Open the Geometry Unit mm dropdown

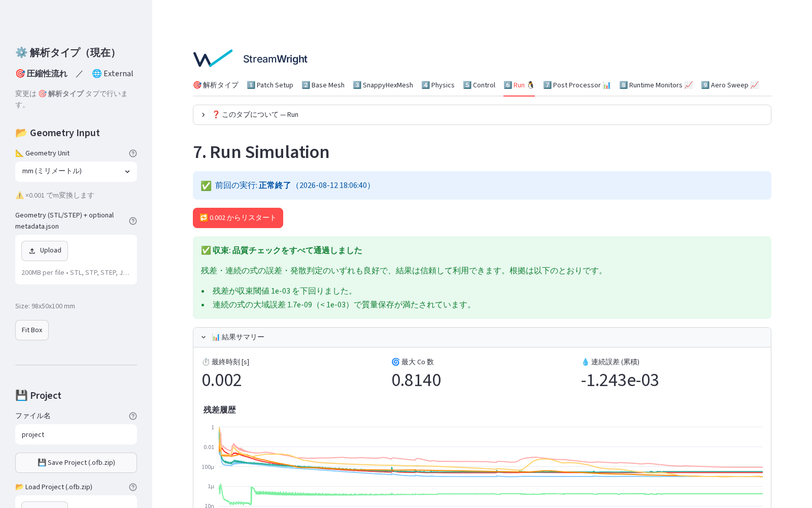(76, 172)
